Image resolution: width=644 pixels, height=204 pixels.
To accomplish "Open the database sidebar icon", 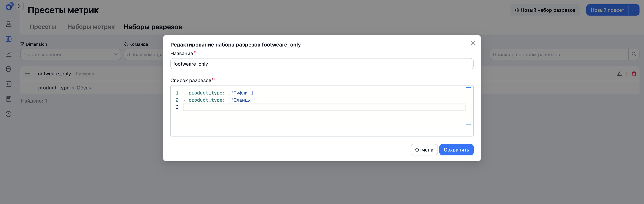I will point(9,69).
